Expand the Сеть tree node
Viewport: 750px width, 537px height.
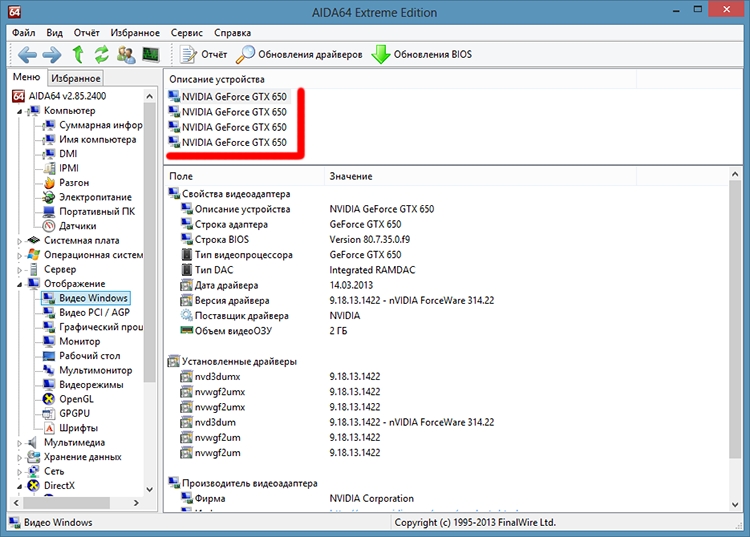click(x=20, y=472)
